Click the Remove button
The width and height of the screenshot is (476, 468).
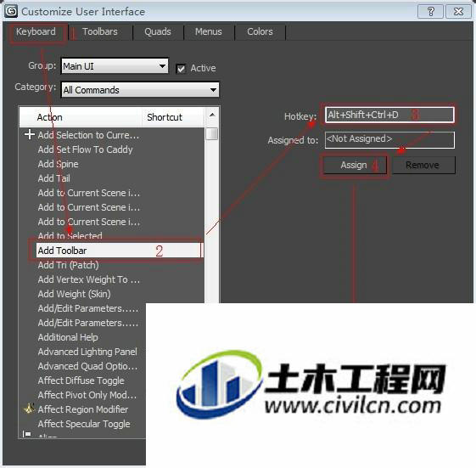pyautogui.click(x=423, y=166)
